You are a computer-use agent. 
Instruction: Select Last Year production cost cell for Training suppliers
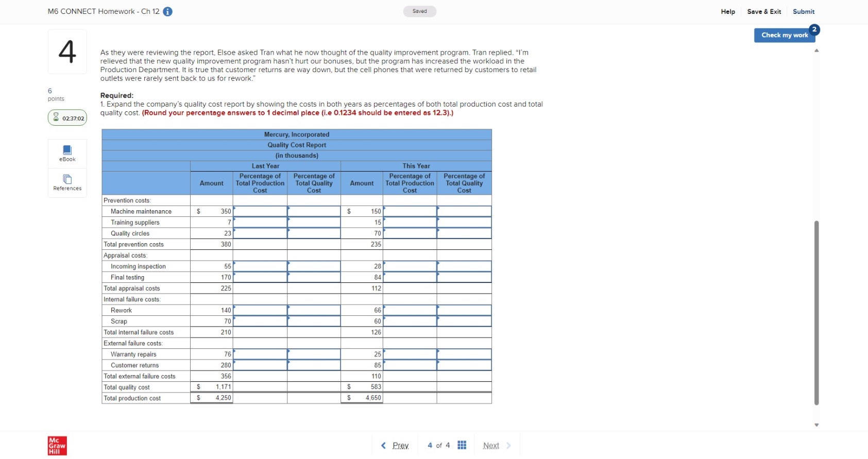(260, 222)
